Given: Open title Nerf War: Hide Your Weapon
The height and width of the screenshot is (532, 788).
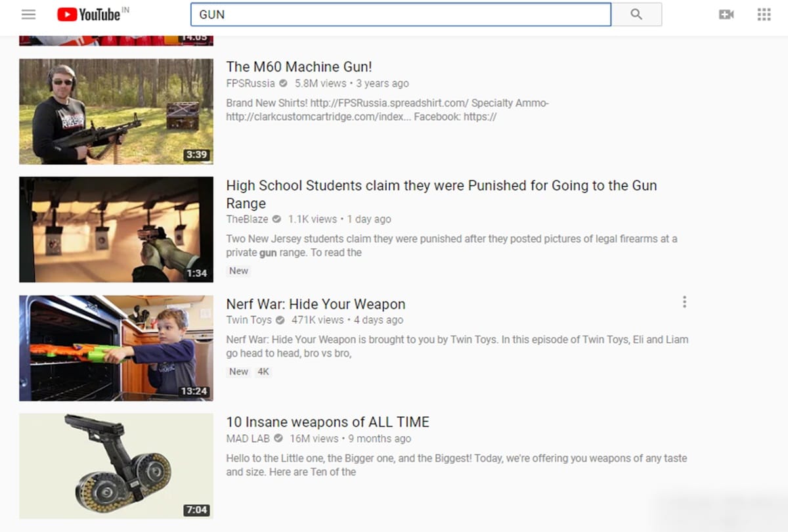Looking at the screenshot, I should tap(316, 304).
